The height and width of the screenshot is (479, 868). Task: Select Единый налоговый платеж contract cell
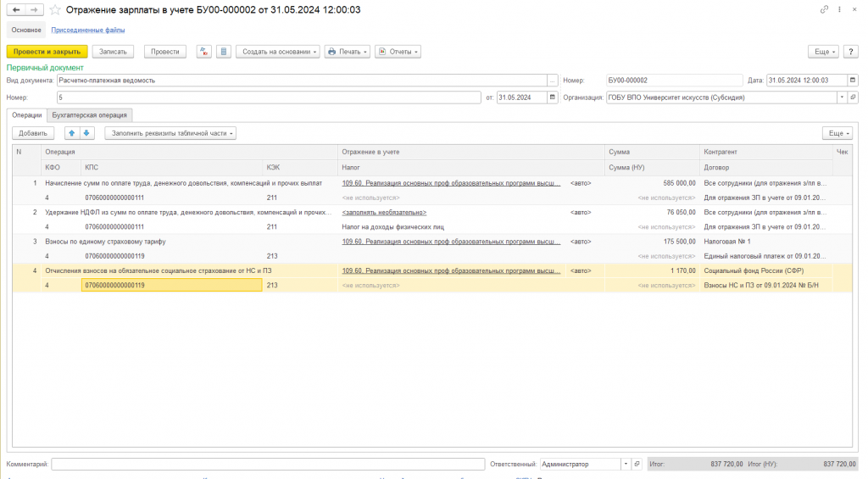(x=766, y=256)
